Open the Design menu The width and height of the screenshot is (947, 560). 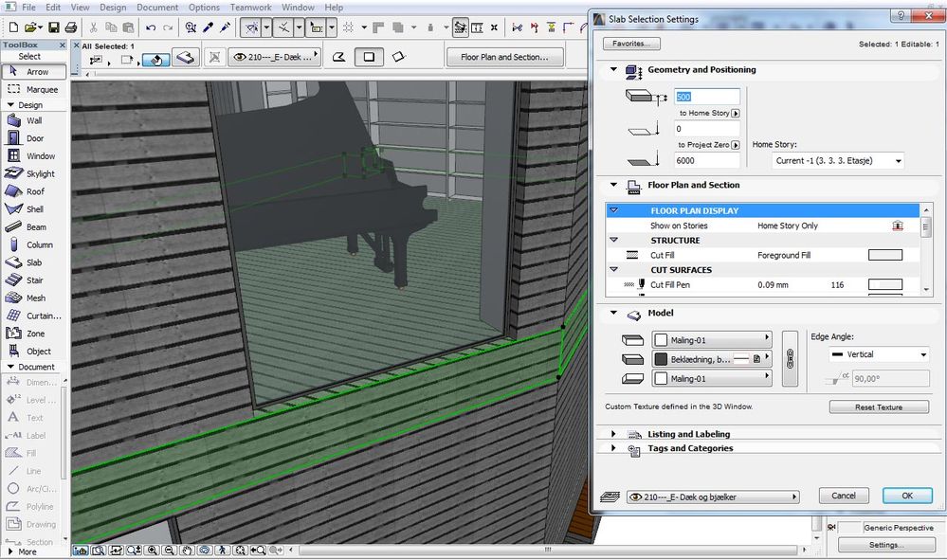click(x=113, y=8)
